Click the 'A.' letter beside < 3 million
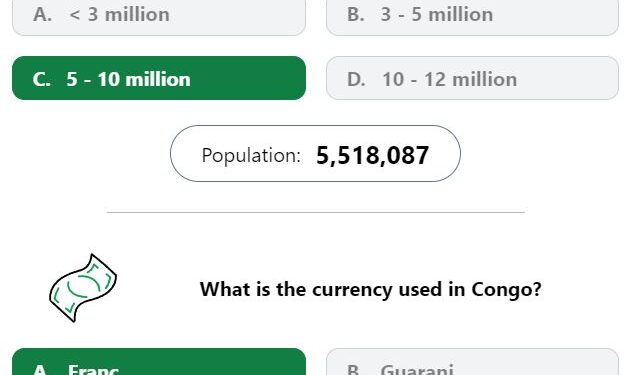This screenshot has height=375, width=626. tap(42, 14)
